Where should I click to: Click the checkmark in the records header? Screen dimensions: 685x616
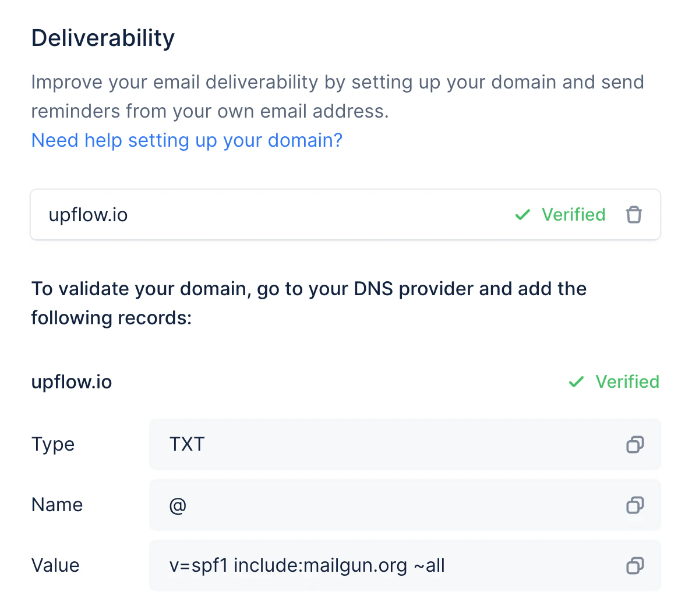(576, 382)
